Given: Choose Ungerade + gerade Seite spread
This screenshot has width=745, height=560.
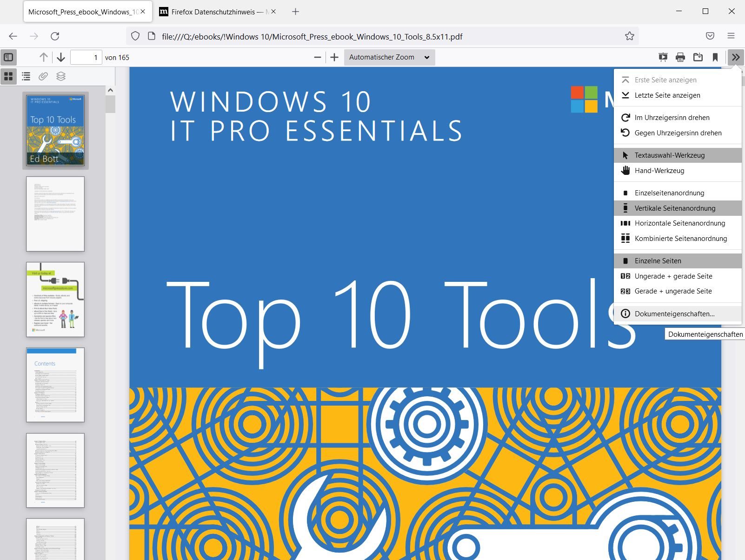Looking at the screenshot, I should point(678,276).
